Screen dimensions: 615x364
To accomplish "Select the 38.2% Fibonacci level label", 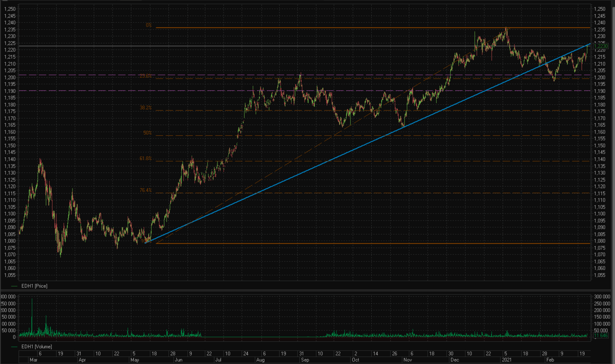I will pos(145,108).
